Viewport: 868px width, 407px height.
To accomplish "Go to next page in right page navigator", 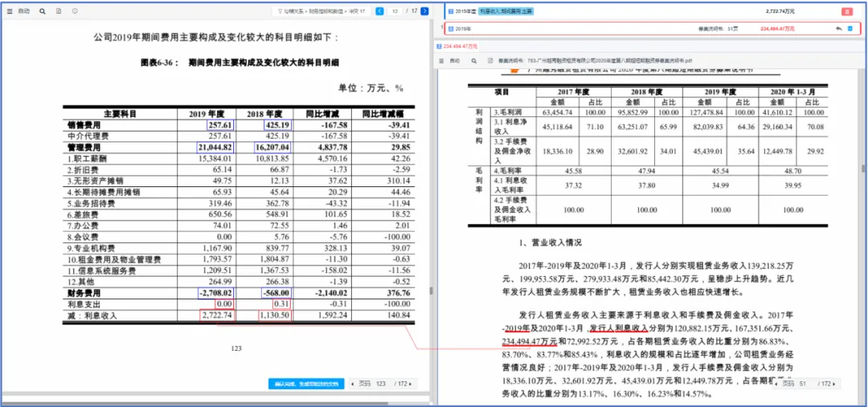I will pyautogui.click(x=833, y=384).
